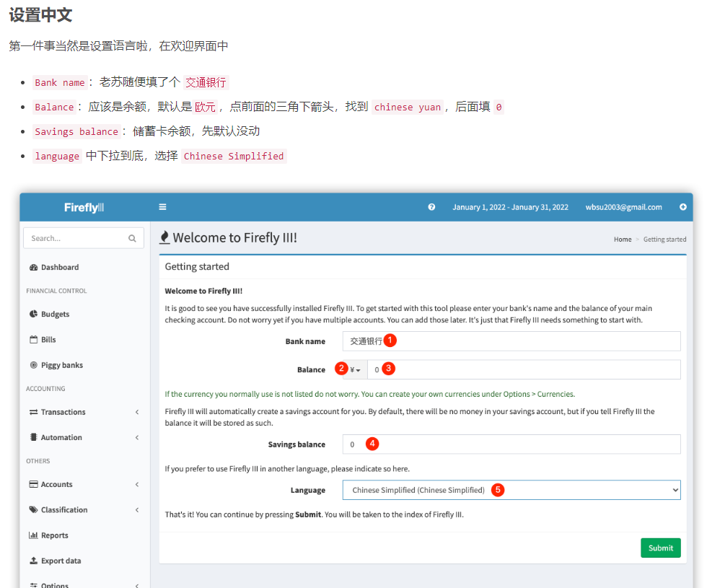Click the Accounts credit card icon
Viewport: 707px width, 588px height.
(33, 484)
